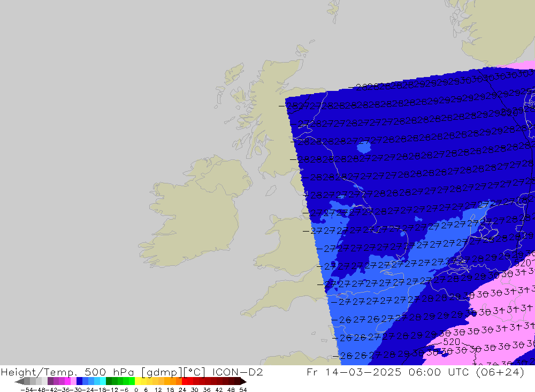The width and height of the screenshot is (535, 392).
Task: Select the '[gdmp][°C]' units label
Action: click(x=173, y=372)
